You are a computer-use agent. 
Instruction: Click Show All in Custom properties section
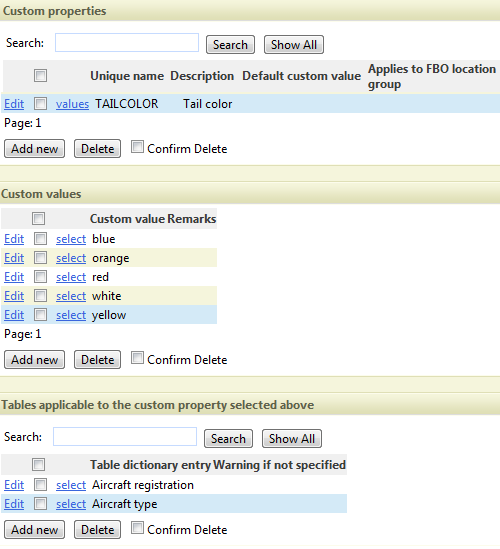point(293,44)
